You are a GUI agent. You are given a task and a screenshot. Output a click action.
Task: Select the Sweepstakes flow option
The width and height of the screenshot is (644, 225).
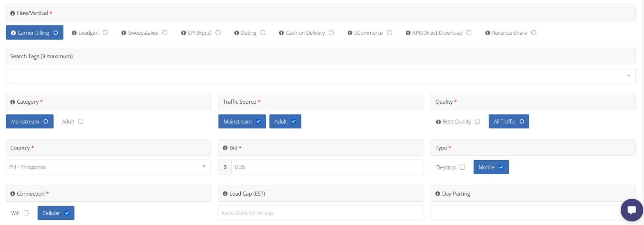point(165,33)
